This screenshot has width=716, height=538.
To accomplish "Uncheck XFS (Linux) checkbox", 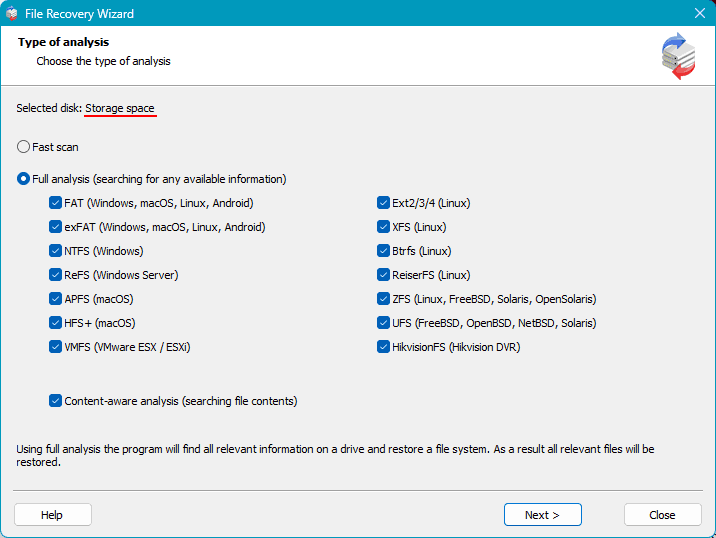I will pos(383,227).
